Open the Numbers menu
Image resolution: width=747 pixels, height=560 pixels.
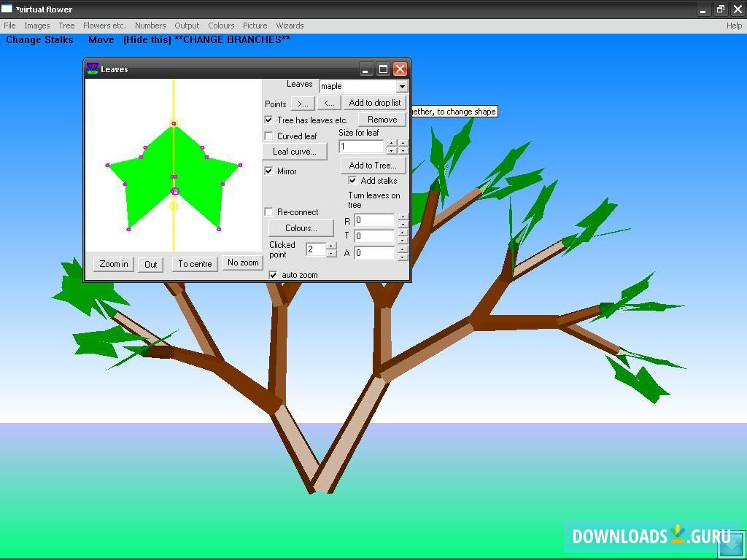(150, 26)
